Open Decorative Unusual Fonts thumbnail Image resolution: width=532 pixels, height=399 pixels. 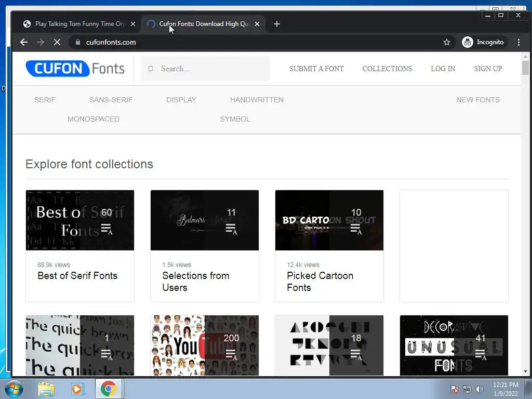pos(454,345)
